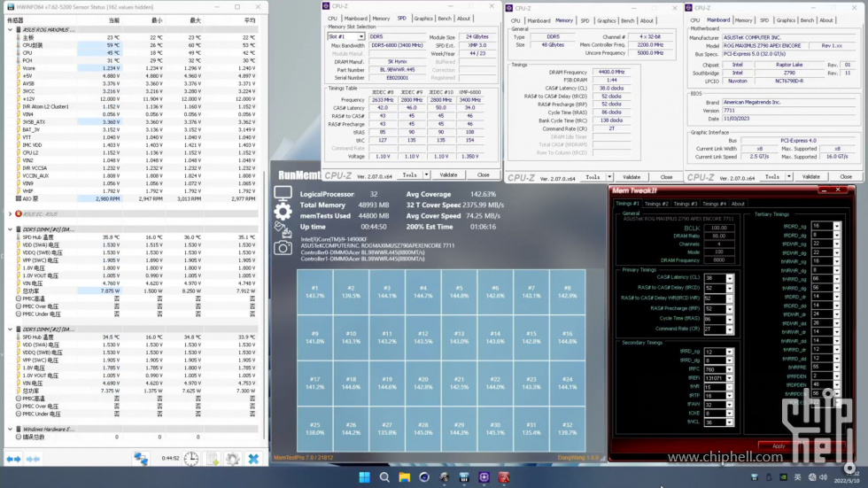Image resolution: width=868 pixels, height=488 pixels.
Task: Click purple CPU-Z icon on taskbar
Action: click(x=484, y=477)
